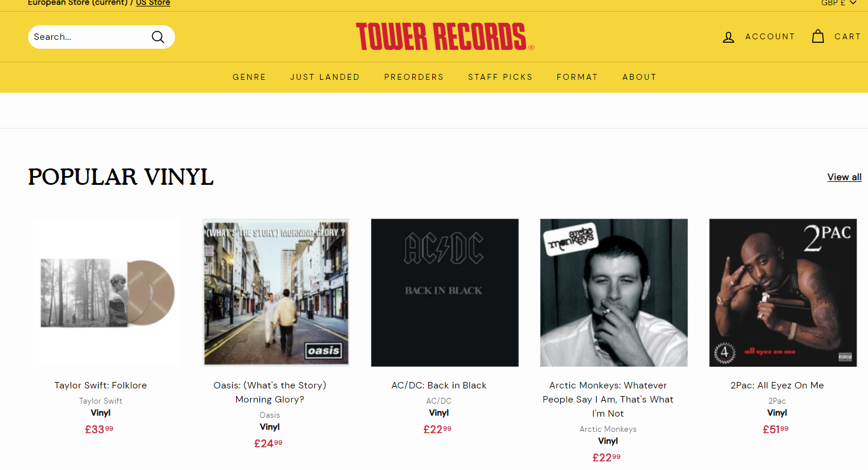Open the Staff Picks menu
Viewport: 868px width, 470px height.
[x=500, y=77]
